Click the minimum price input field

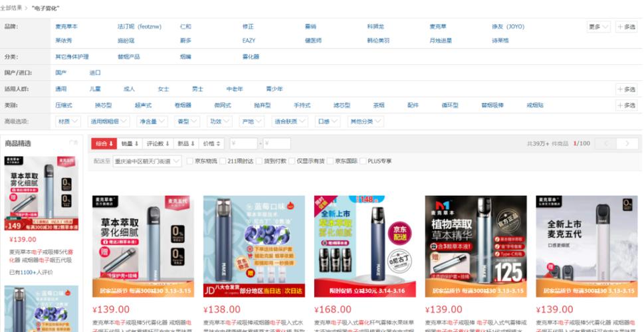(x=243, y=143)
